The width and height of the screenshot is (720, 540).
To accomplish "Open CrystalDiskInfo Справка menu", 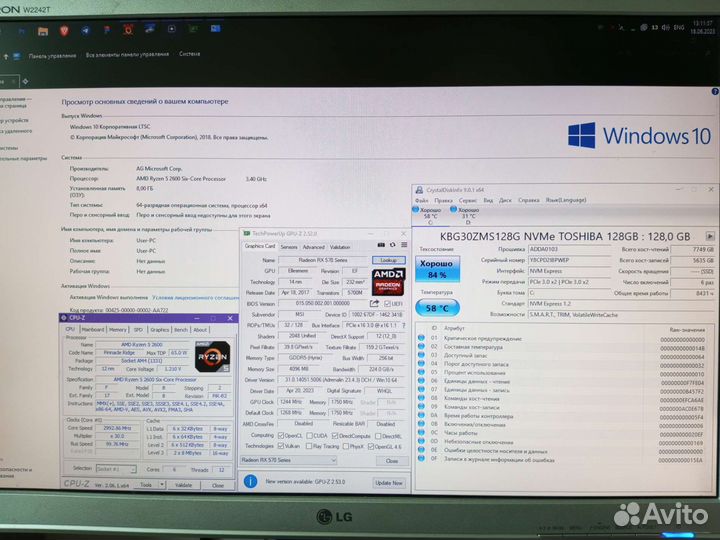I will point(529,200).
